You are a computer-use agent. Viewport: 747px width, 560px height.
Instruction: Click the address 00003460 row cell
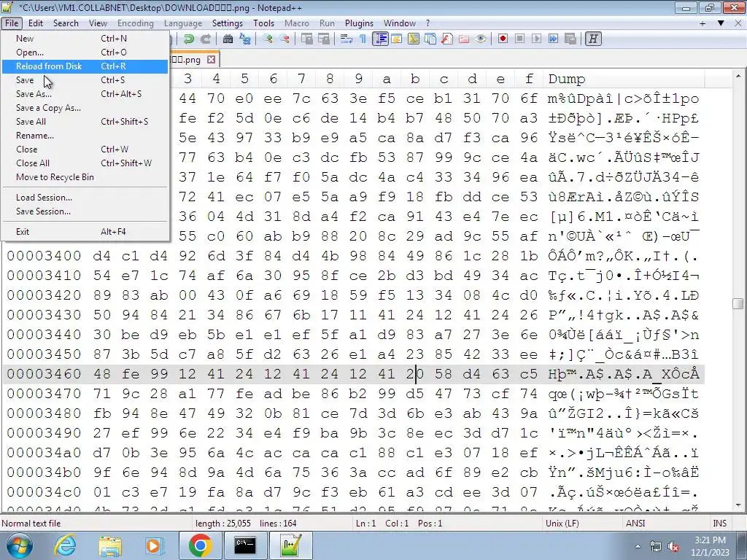(x=44, y=374)
